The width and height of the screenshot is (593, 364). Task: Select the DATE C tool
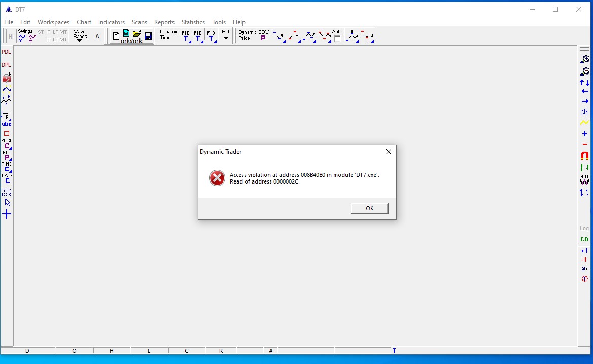(7, 178)
